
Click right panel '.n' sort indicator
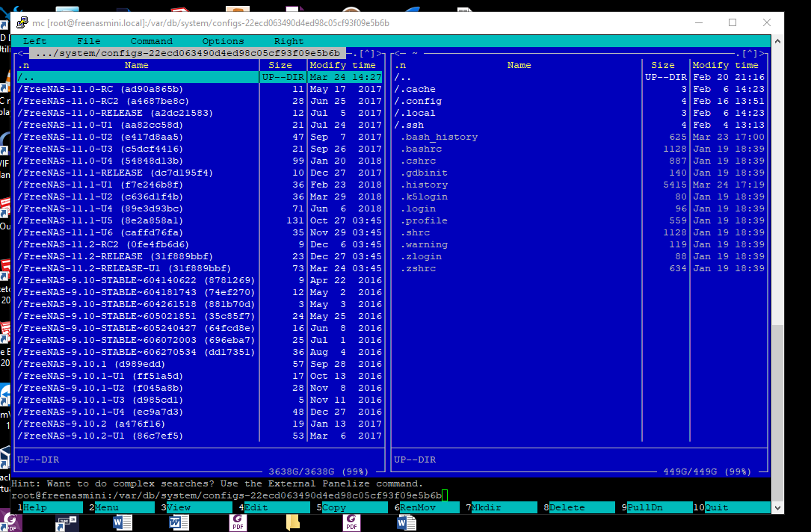click(x=400, y=65)
